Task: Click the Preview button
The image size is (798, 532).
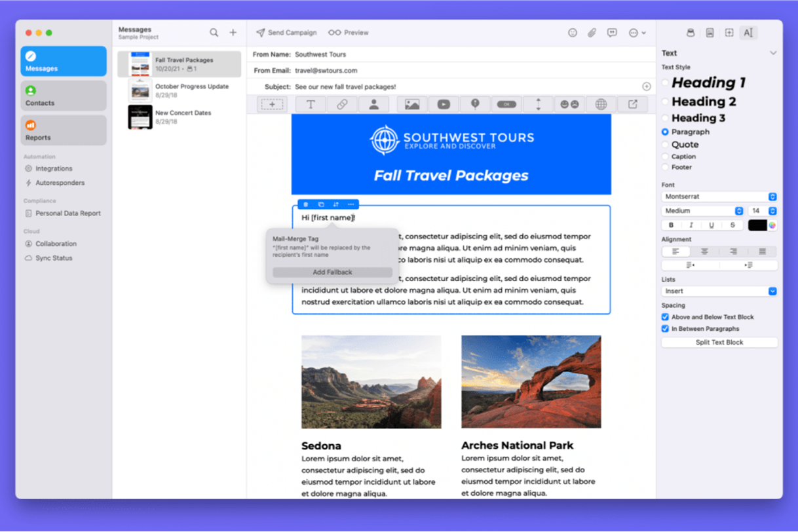Action: [349, 33]
